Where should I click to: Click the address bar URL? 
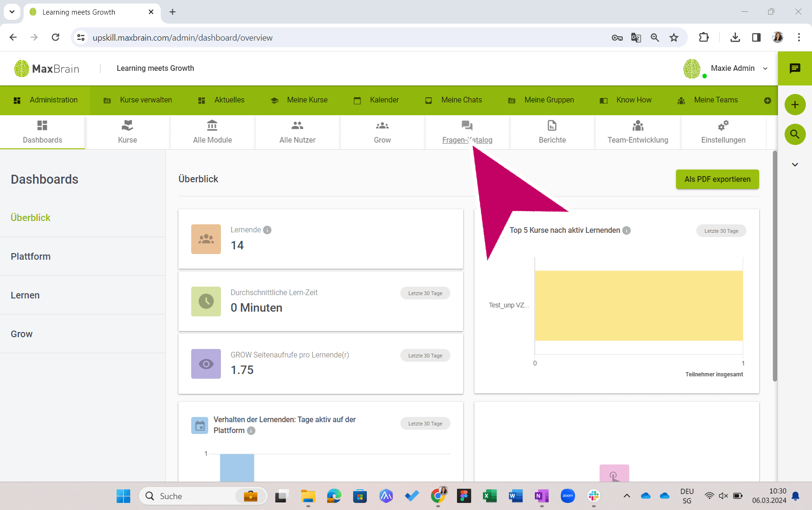(x=183, y=38)
